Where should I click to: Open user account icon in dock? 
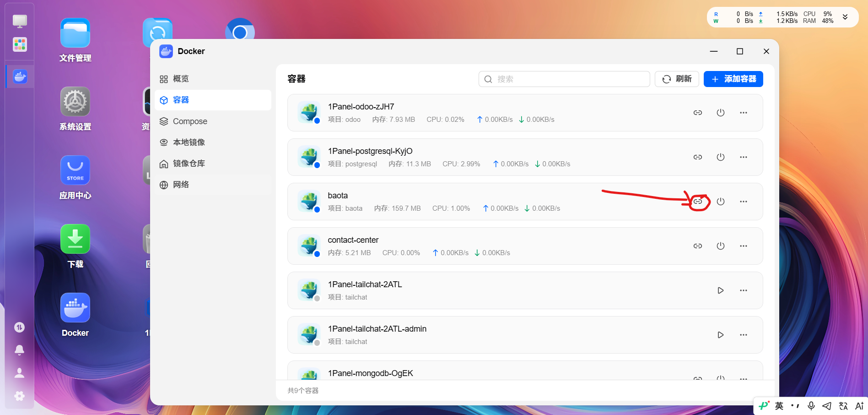(x=19, y=373)
